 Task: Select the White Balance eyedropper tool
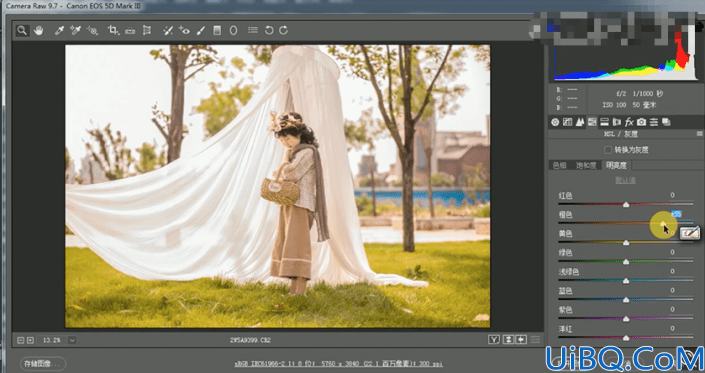[59, 31]
